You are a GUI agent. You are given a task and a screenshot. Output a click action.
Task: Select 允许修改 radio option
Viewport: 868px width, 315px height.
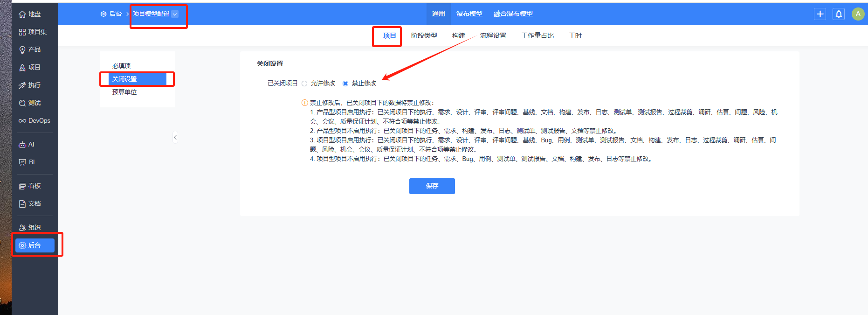pyautogui.click(x=304, y=84)
